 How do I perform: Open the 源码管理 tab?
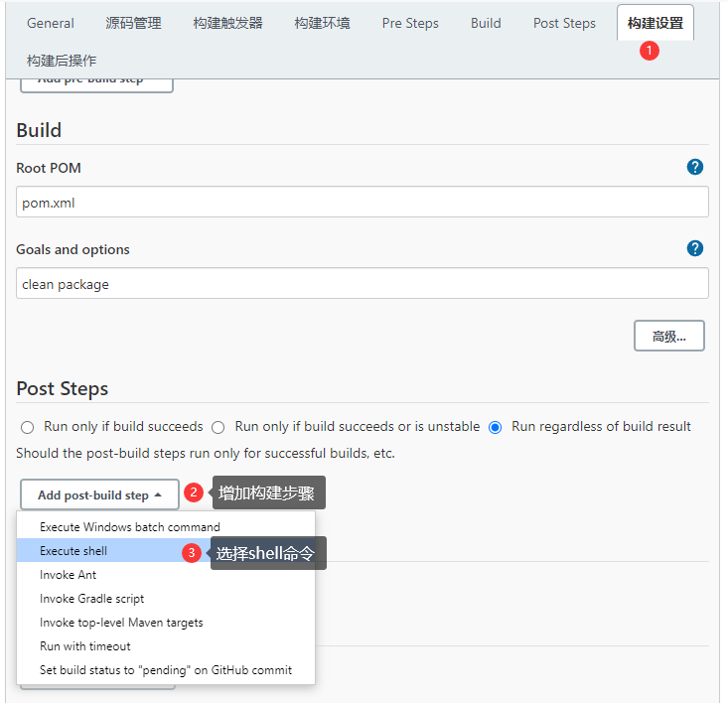pyautogui.click(x=133, y=23)
